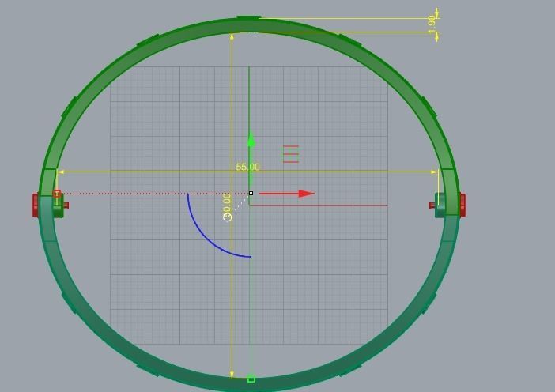Click the red three-line gumball menu icon
Screen dimensions: 555x392
coord(291,154)
